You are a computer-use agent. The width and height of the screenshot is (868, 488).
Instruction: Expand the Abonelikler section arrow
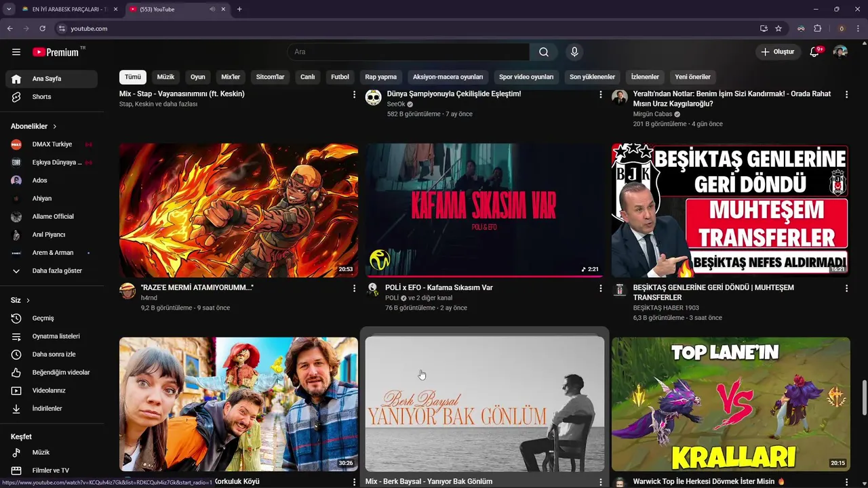pos(55,127)
